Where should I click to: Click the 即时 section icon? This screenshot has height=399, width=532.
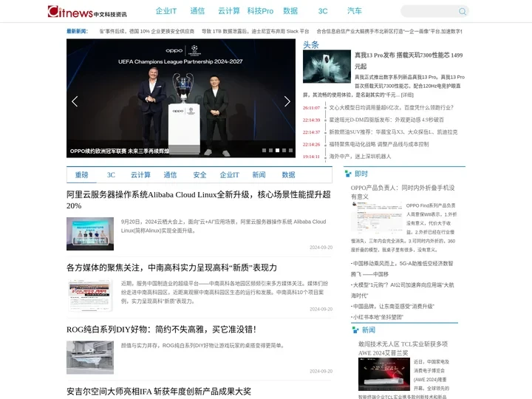click(348, 174)
